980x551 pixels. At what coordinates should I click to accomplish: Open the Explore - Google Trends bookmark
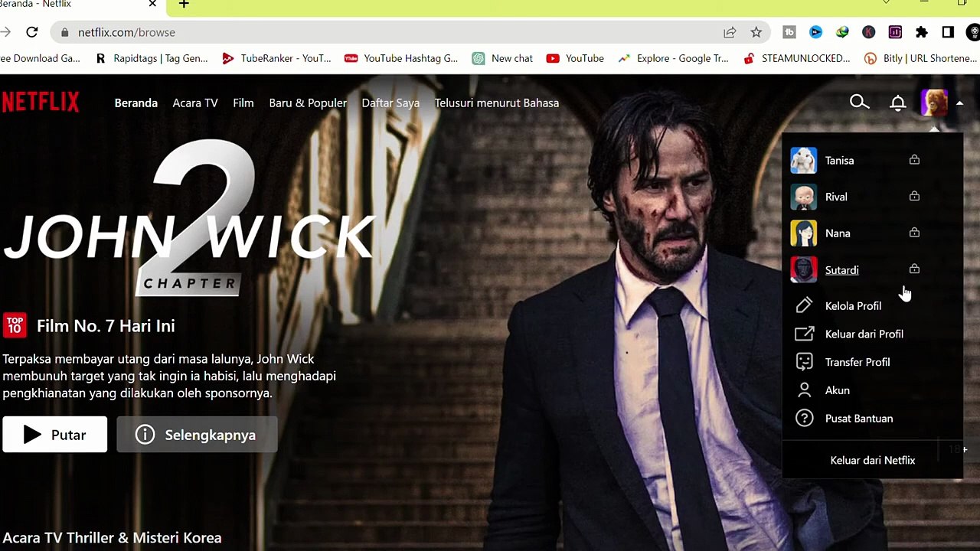673,58
